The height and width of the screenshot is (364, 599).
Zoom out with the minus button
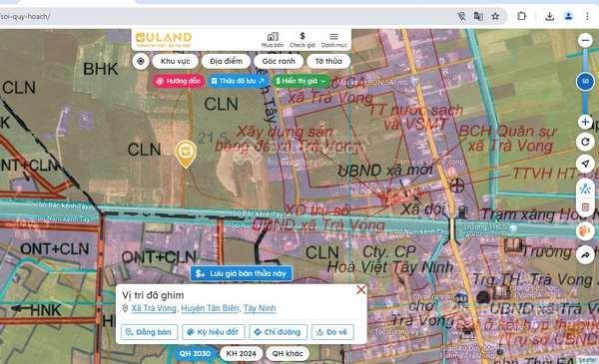585,40
